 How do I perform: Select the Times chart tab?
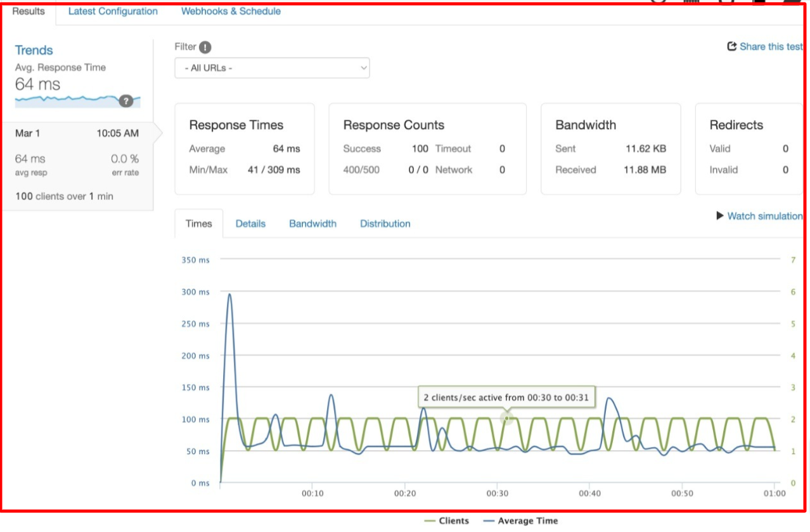(x=198, y=224)
